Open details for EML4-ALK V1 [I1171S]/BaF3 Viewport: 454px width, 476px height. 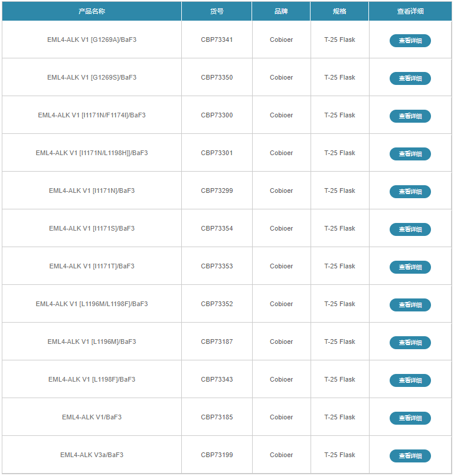point(410,229)
